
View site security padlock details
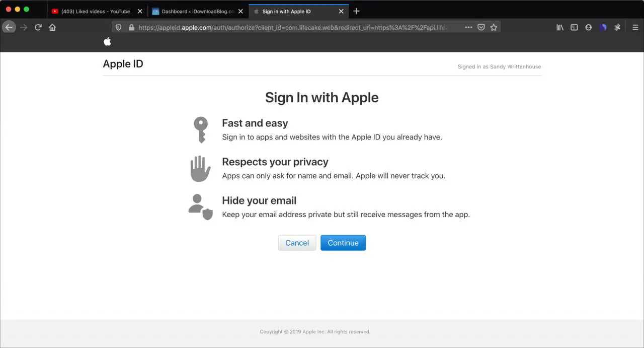point(131,27)
